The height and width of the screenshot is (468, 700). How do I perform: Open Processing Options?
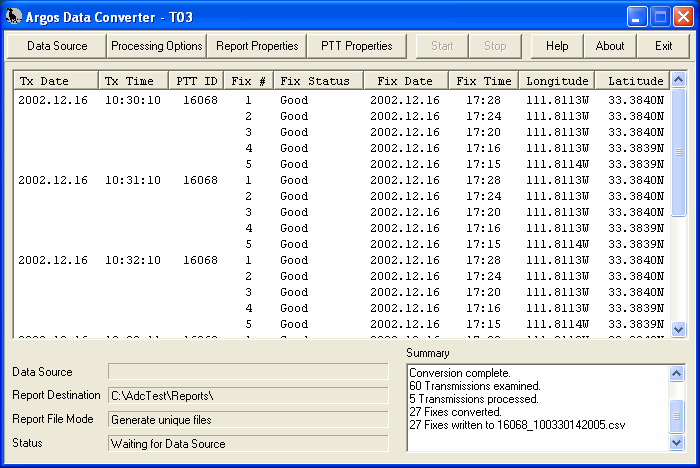[x=157, y=46]
